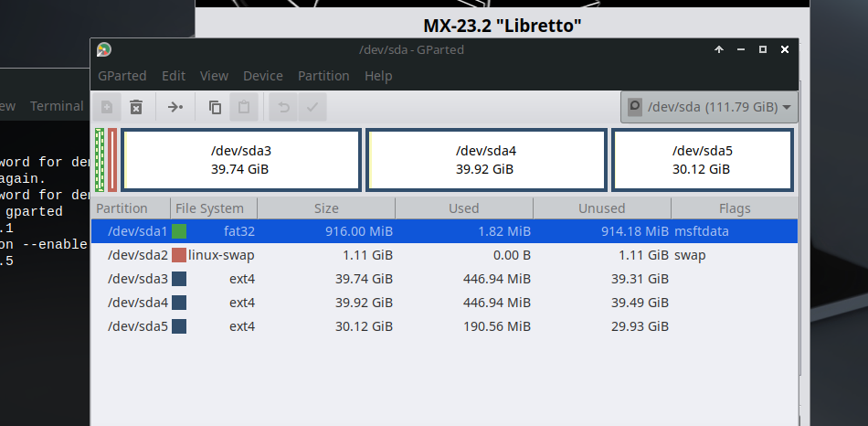Click the 190.56 MiB used cell
Screen dimensions: 868x426
(497, 326)
